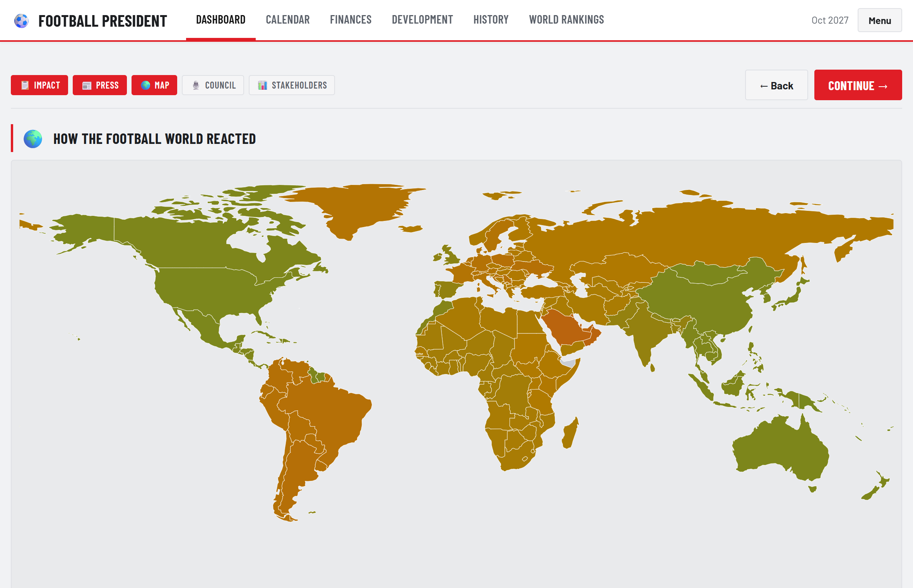Screen dimensions: 913x588
Task: View the Stakeholders section
Action: pyautogui.click(x=292, y=85)
